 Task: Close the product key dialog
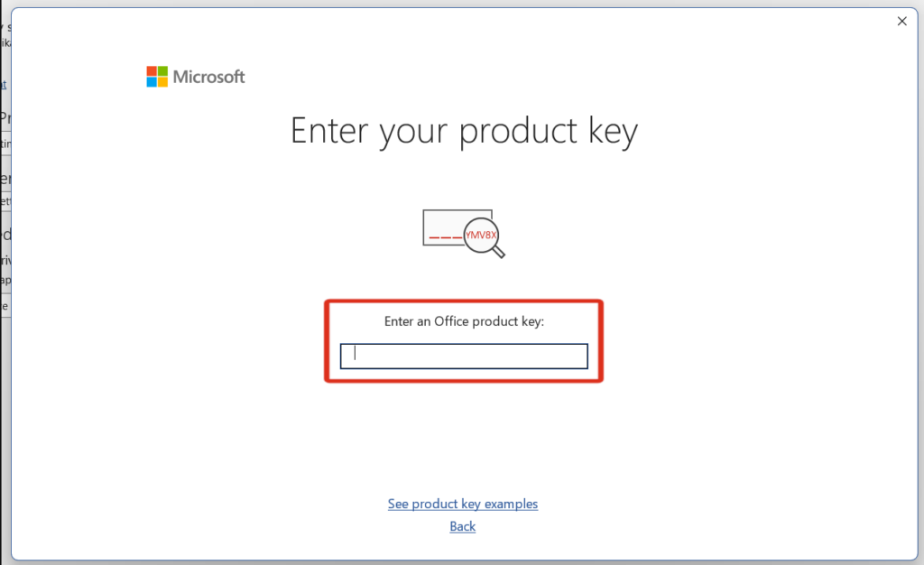click(x=901, y=21)
